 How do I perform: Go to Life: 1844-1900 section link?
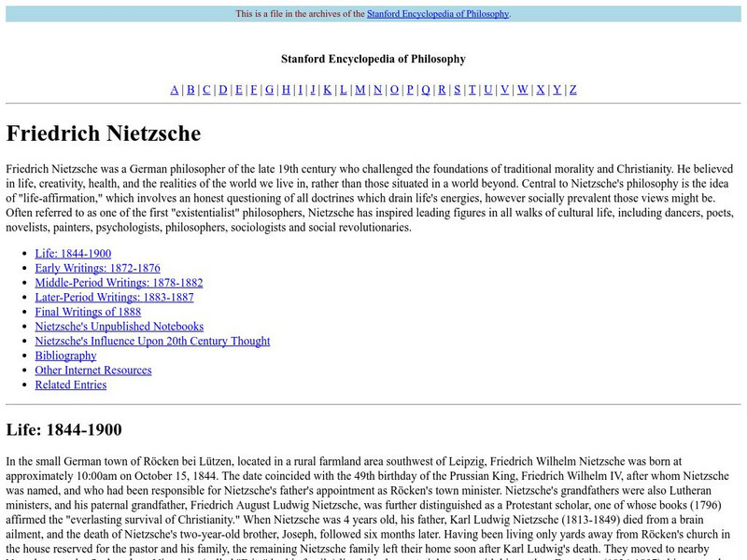click(73, 253)
